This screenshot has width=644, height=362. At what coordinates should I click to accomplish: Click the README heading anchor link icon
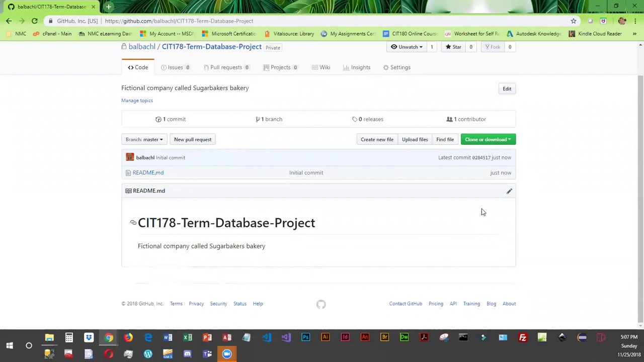tap(133, 223)
